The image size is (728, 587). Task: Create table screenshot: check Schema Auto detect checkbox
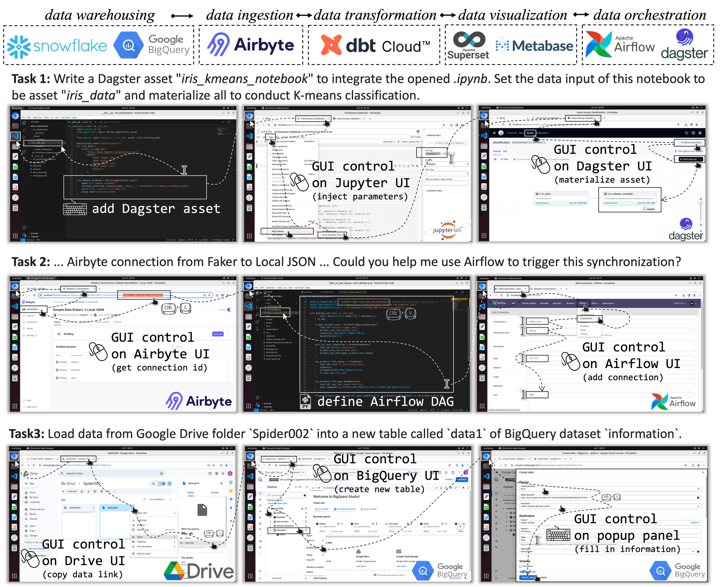click(x=520, y=566)
